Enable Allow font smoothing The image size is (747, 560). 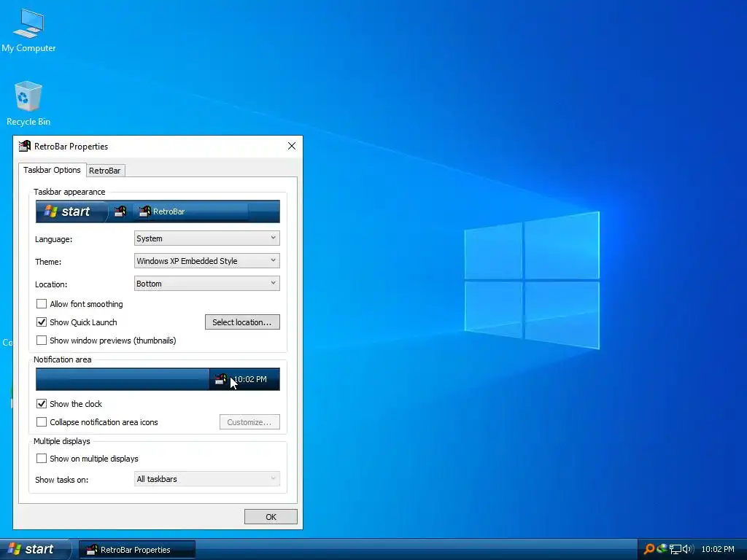[x=42, y=304]
